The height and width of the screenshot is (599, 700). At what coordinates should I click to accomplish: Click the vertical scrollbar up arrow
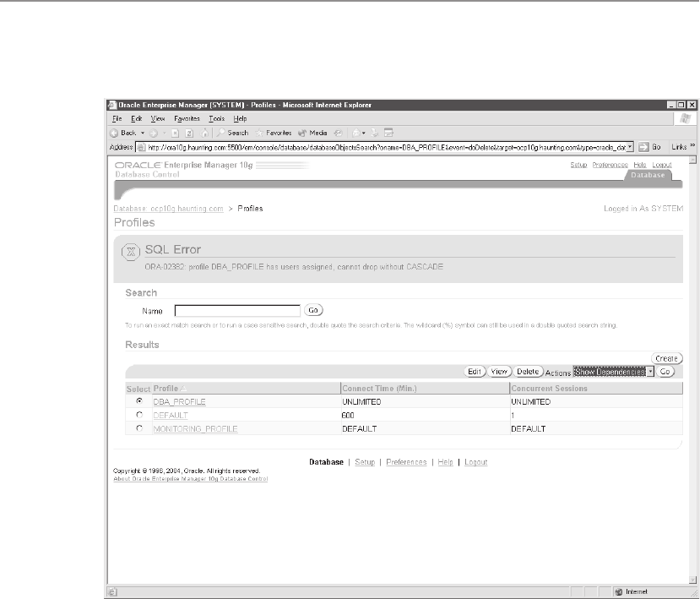(x=692, y=160)
